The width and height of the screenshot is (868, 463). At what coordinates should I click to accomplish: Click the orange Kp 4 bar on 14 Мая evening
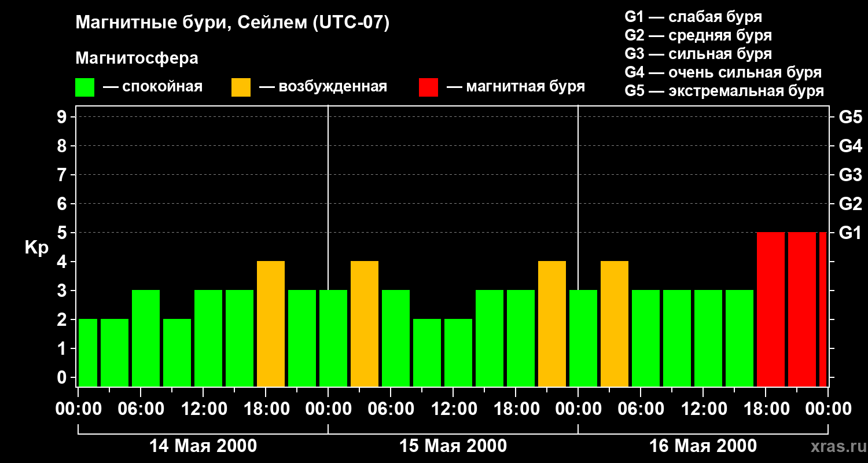click(271, 324)
